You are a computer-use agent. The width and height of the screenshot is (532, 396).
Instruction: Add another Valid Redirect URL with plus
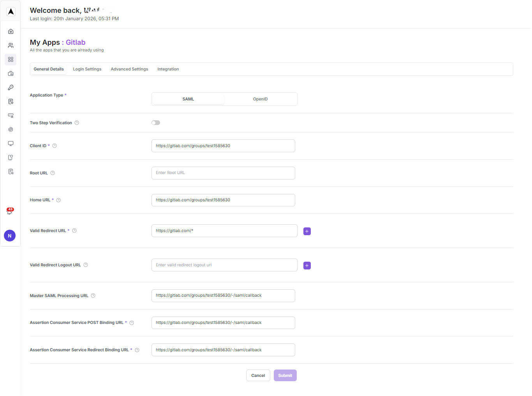(307, 231)
